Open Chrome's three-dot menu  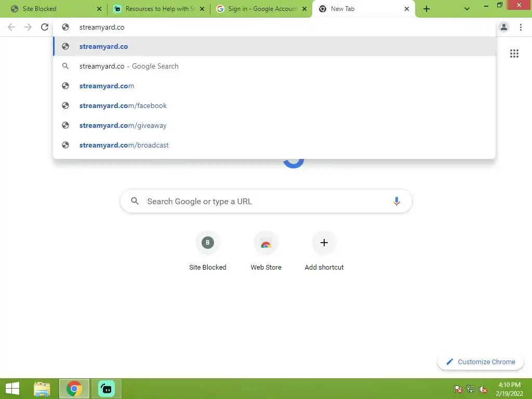(x=521, y=27)
